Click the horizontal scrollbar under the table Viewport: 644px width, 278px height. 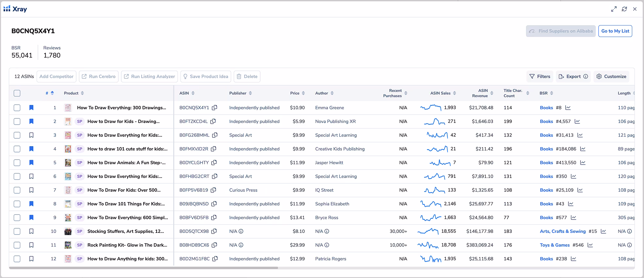pyautogui.click(x=144, y=268)
